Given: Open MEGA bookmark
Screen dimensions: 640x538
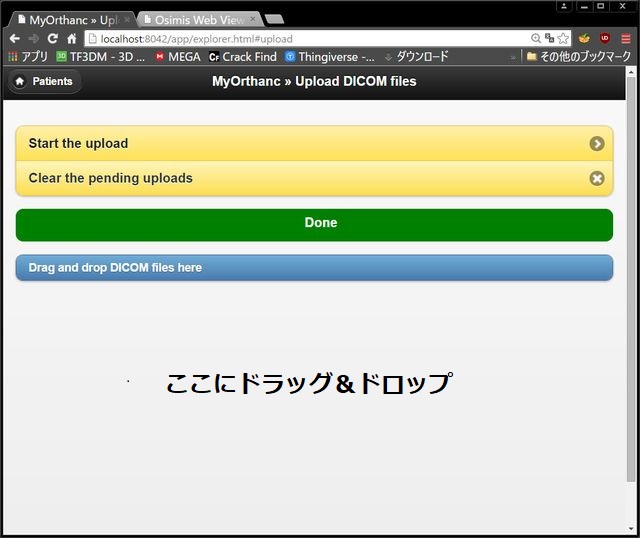Looking at the screenshot, I should [178, 57].
